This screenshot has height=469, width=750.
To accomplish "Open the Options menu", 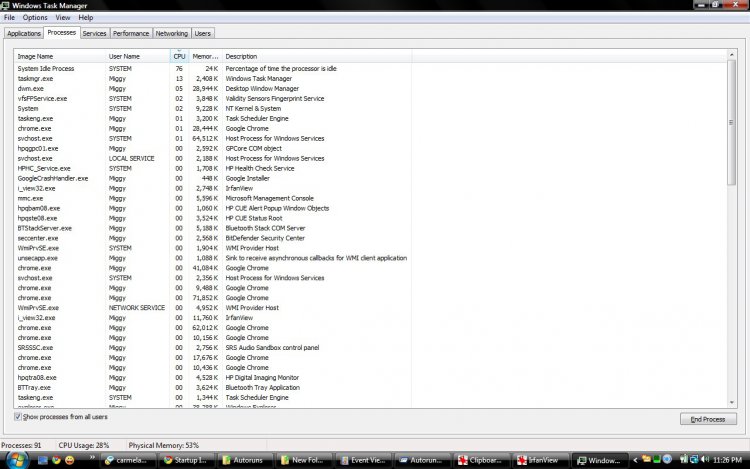I will pyautogui.click(x=35, y=18).
